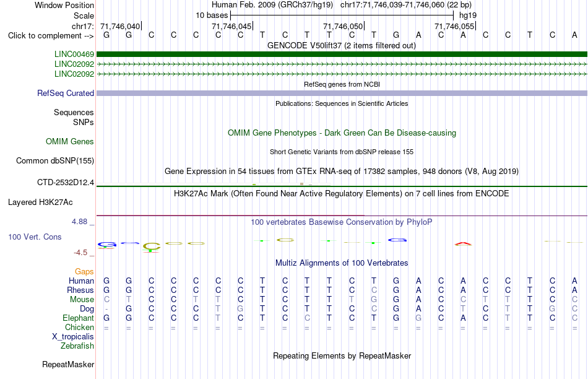Click Repeating Elements by RepeatMasker title

[x=342, y=355]
